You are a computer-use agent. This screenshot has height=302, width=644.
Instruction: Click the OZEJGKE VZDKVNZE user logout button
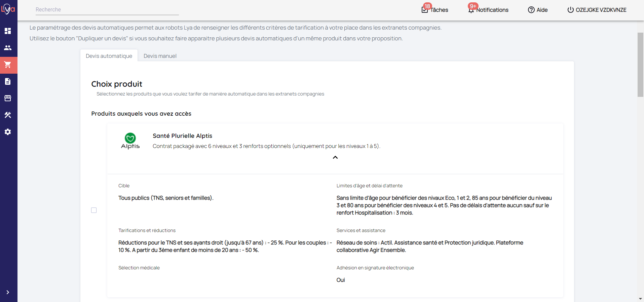pyautogui.click(x=597, y=10)
